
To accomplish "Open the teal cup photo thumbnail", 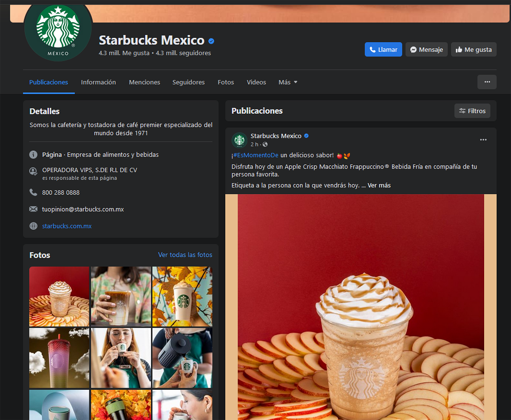I will 59,405.
